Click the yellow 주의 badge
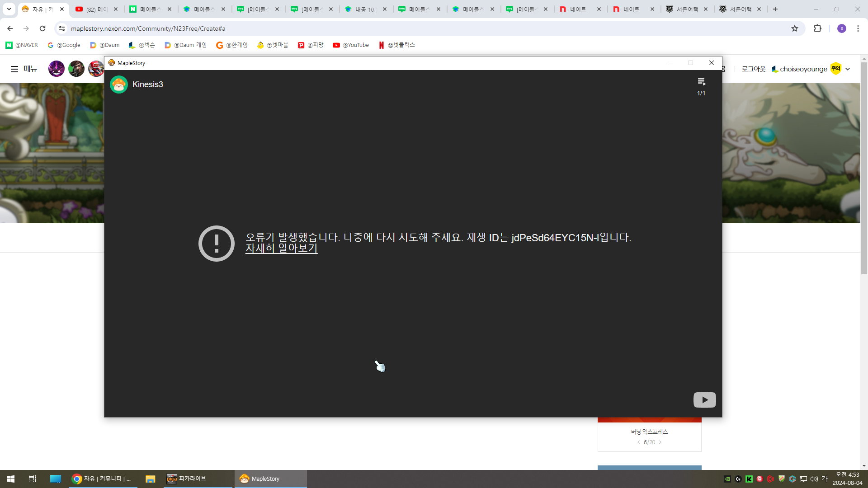The image size is (868, 488). tap(836, 69)
